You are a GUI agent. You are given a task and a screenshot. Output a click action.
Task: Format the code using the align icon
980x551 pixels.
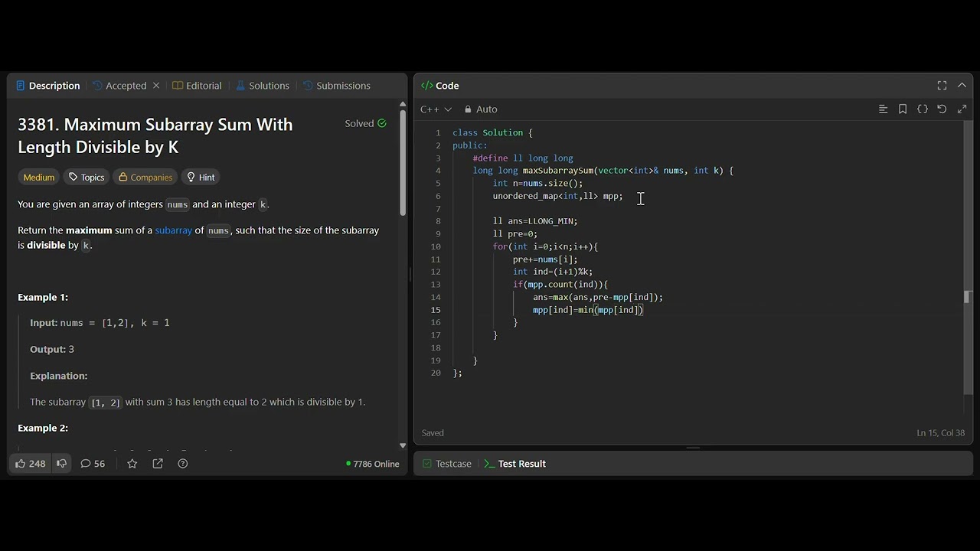pyautogui.click(x=883, y=109)
